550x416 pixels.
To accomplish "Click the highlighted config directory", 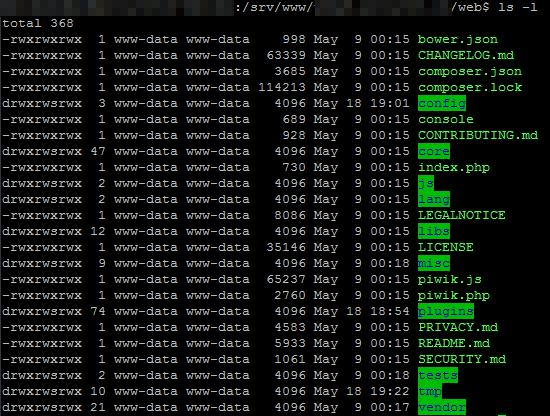I will [x=442, y=103].
